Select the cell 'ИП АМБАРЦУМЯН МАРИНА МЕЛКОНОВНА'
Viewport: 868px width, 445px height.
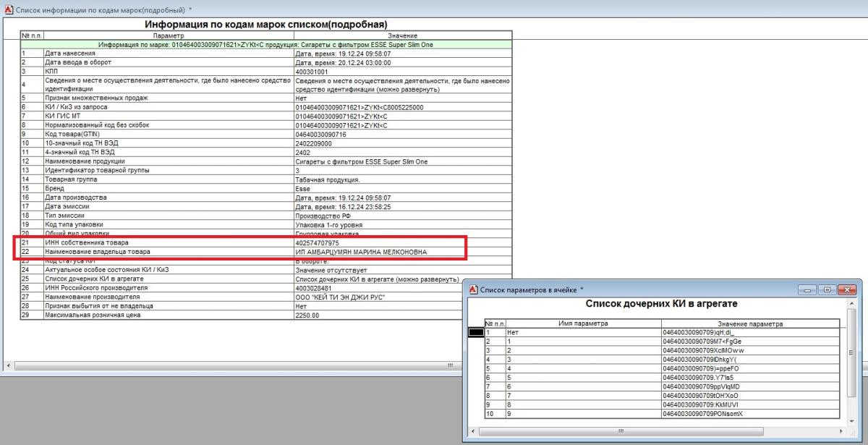[362, 252]
